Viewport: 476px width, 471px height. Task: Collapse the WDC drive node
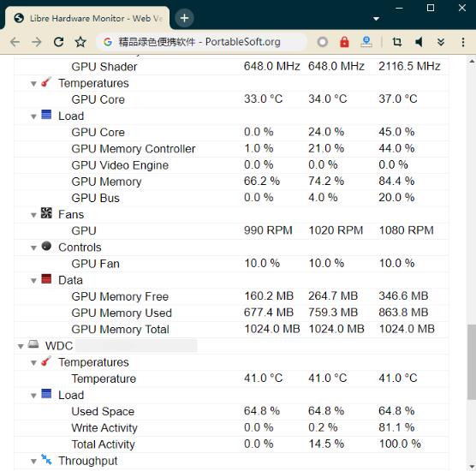click(21, 347)
